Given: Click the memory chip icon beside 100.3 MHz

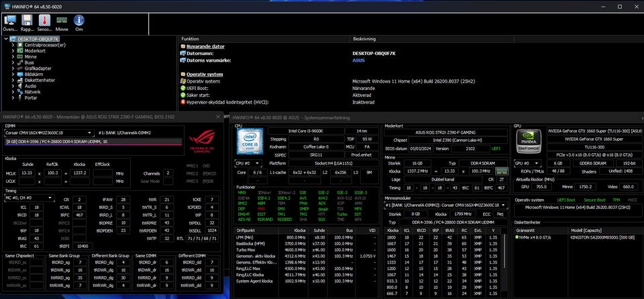Looking at the screenshot, I should tap(502, 171).
